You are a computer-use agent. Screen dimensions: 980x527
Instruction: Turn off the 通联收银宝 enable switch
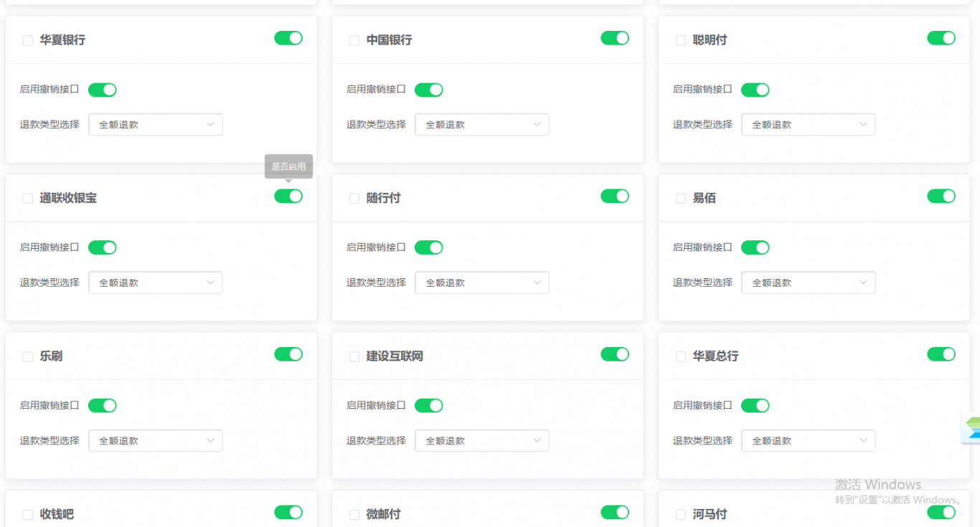point(288,196)
